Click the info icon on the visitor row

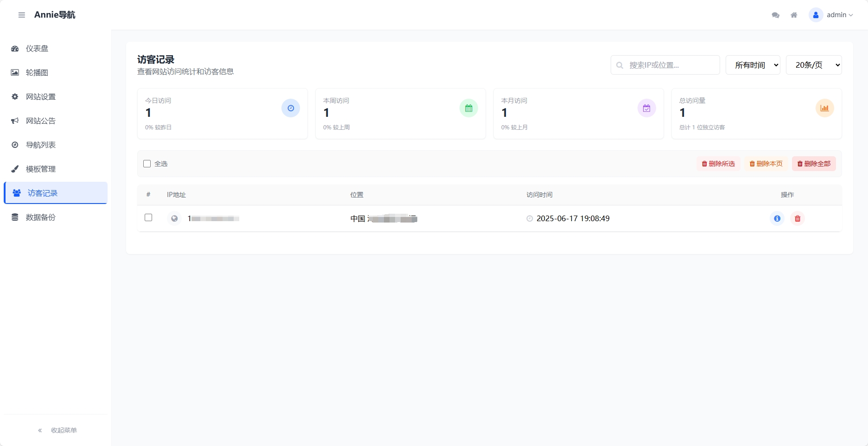point(777,218)
